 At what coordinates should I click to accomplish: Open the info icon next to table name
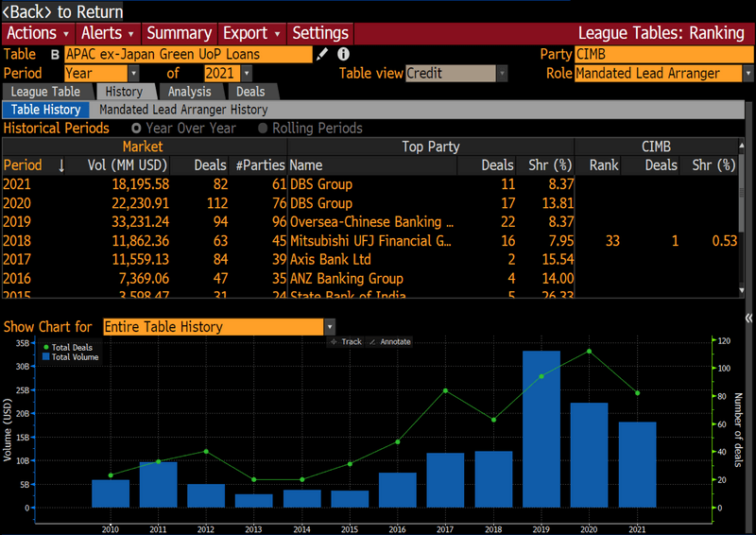343,55
